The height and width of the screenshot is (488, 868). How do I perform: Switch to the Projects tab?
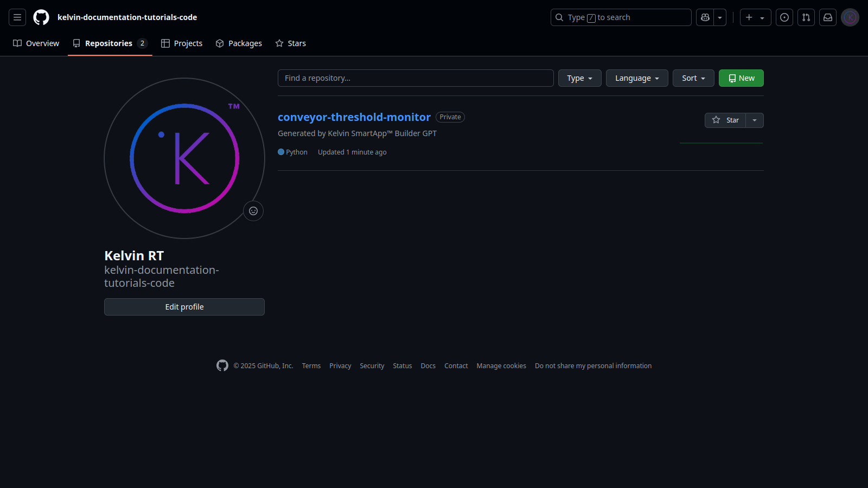182,43
